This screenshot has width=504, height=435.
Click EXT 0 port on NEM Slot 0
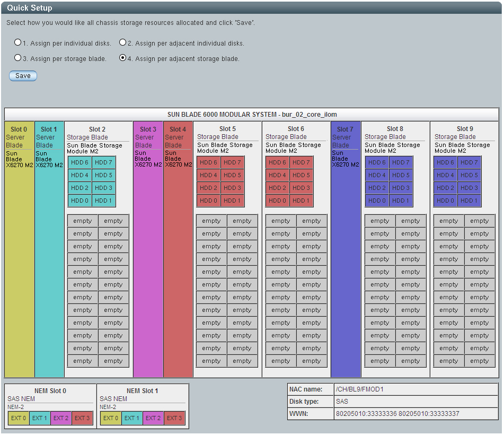point(19,418)
